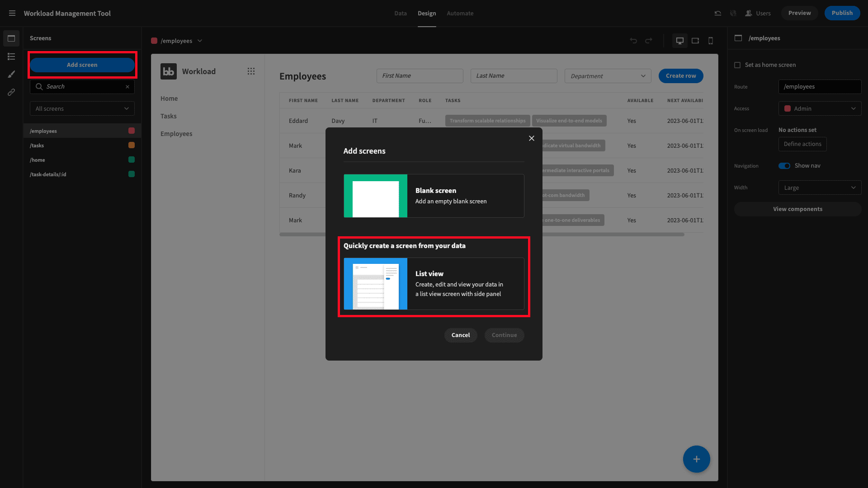868x488 pixels.
Task: Click the grid dots icon beside Workload
Action: pos(251,71)
